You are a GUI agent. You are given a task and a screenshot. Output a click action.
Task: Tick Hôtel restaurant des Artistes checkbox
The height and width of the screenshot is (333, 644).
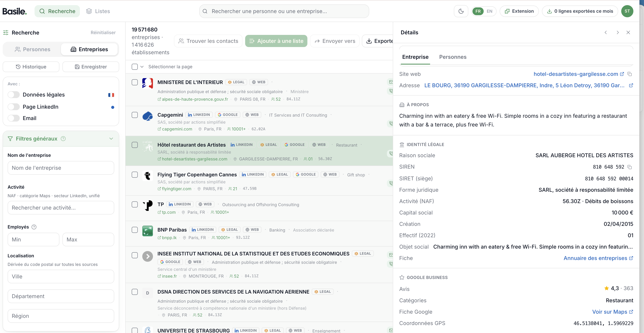[135, 145]
